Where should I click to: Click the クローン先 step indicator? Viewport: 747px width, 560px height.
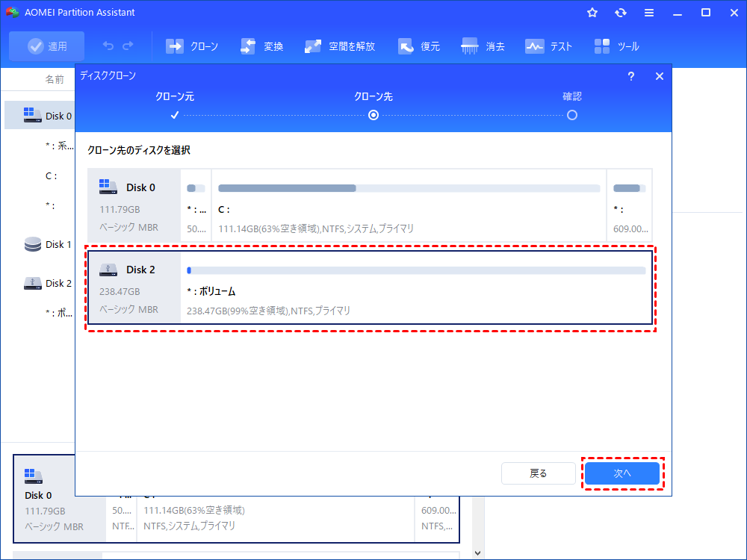[x=373, y=115]
